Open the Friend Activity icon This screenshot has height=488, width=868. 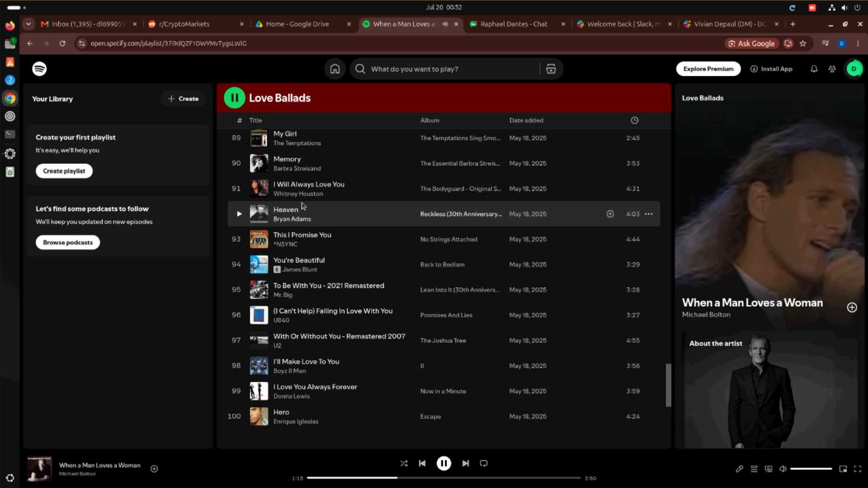[832, 69]
